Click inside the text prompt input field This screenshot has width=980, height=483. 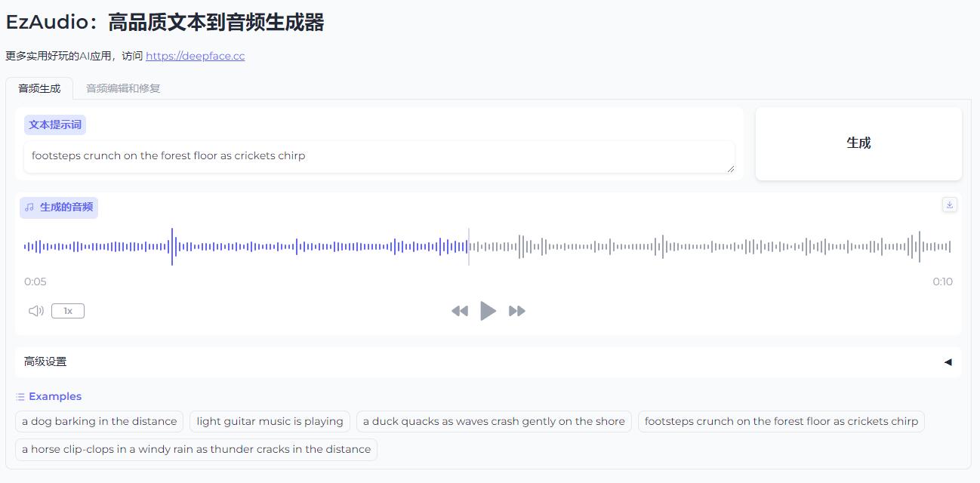tap(378, 156)
